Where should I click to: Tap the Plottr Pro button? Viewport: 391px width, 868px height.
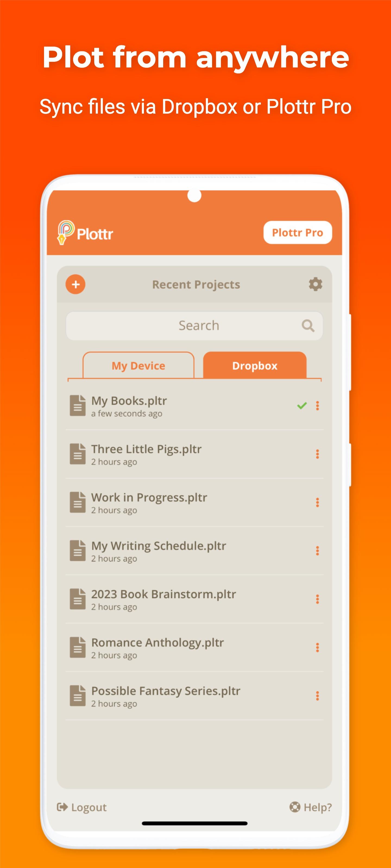(298, 232)
